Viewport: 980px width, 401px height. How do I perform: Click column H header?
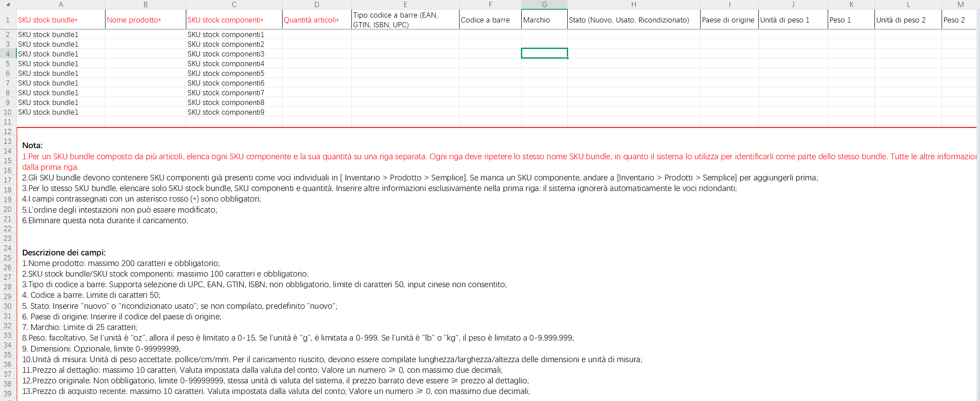tap(633, 4)
